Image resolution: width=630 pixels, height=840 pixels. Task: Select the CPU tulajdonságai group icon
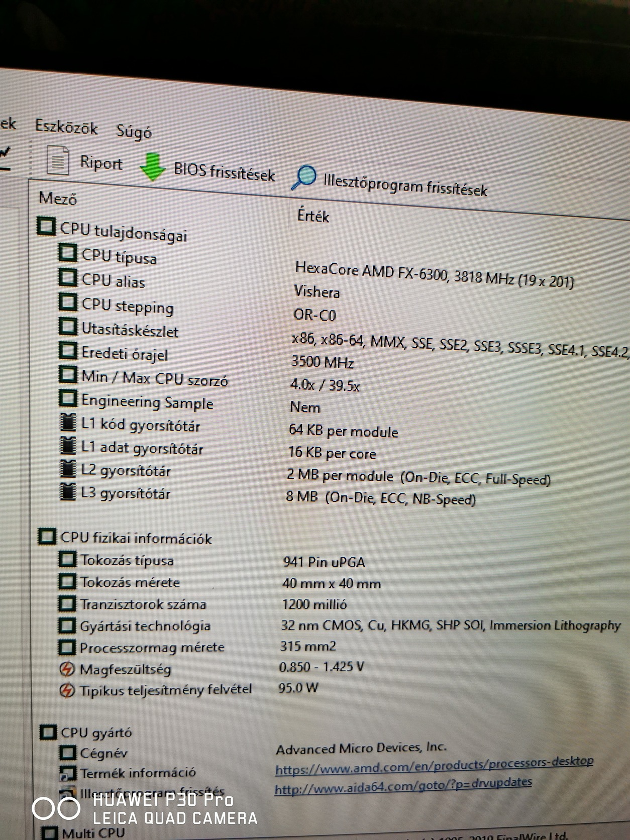pyautogui.click(x=46, y=226)
